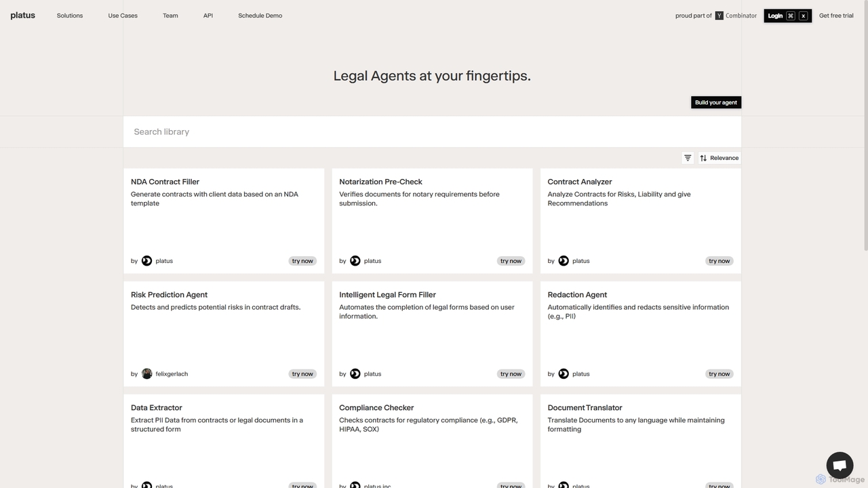The image size is (868, 488).
Task: Open the Compliance Checker title
Action: pos(376,407)
